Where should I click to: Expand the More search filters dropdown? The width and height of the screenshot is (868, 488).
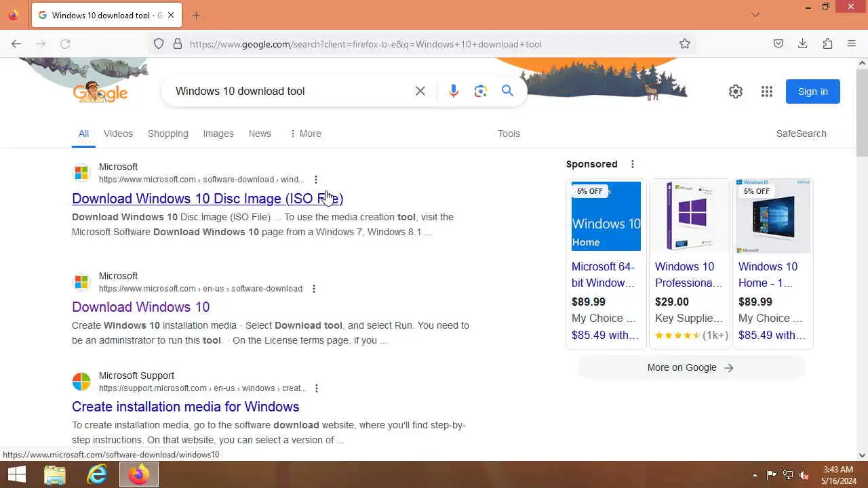(305, 134)
